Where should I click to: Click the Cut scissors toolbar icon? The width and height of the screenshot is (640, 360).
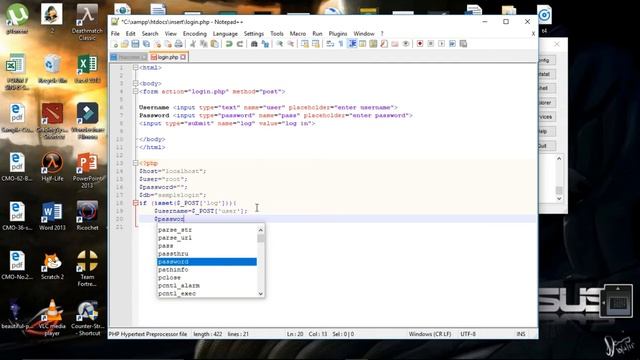click(193, 44)
